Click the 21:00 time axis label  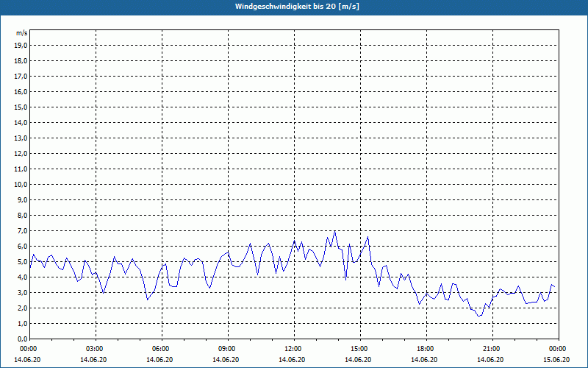coord(492,349)
